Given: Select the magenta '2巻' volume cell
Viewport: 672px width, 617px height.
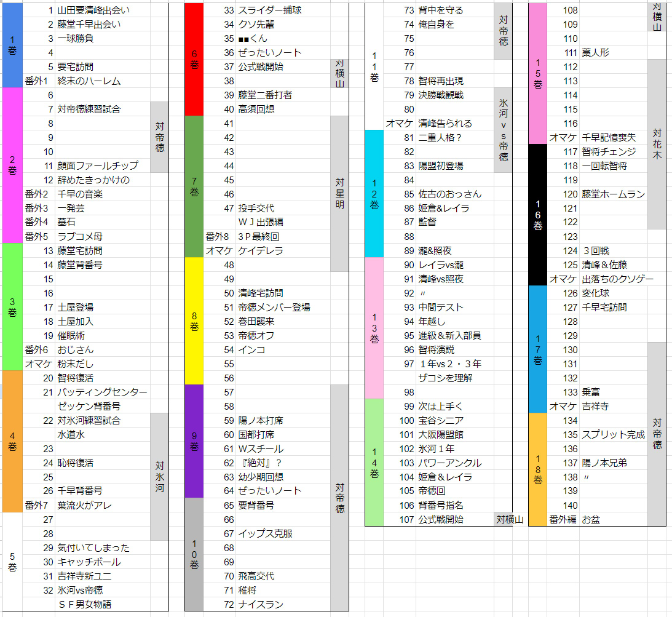Looking at the screenshot, I should [12, 165].
